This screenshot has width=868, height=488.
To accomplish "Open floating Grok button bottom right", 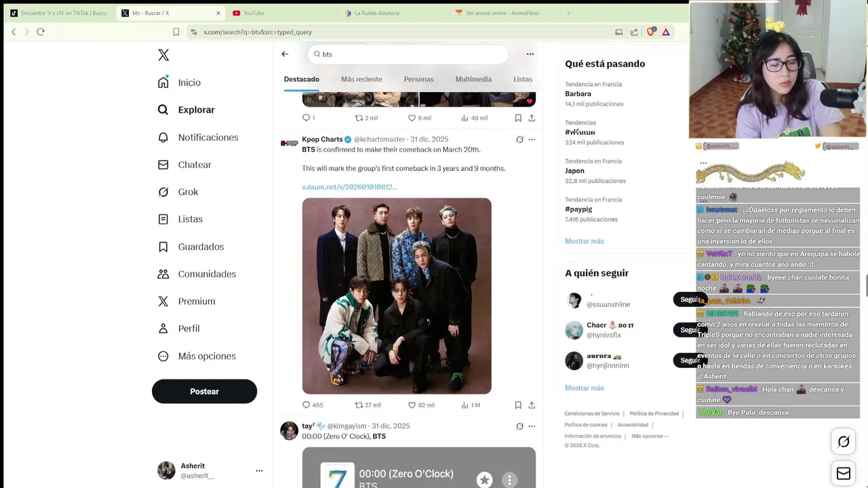I will 844,442.
